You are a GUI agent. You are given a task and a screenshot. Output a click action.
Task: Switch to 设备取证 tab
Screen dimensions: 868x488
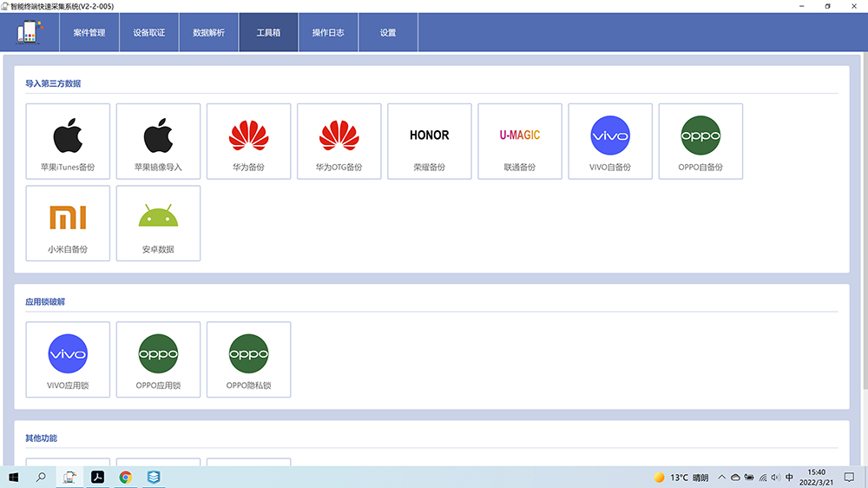[149, 33]
